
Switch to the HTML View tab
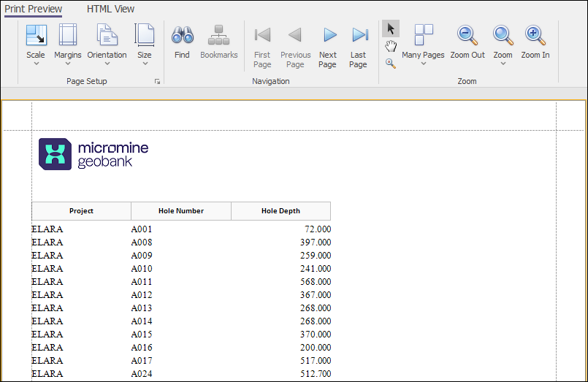coord(110,9)
